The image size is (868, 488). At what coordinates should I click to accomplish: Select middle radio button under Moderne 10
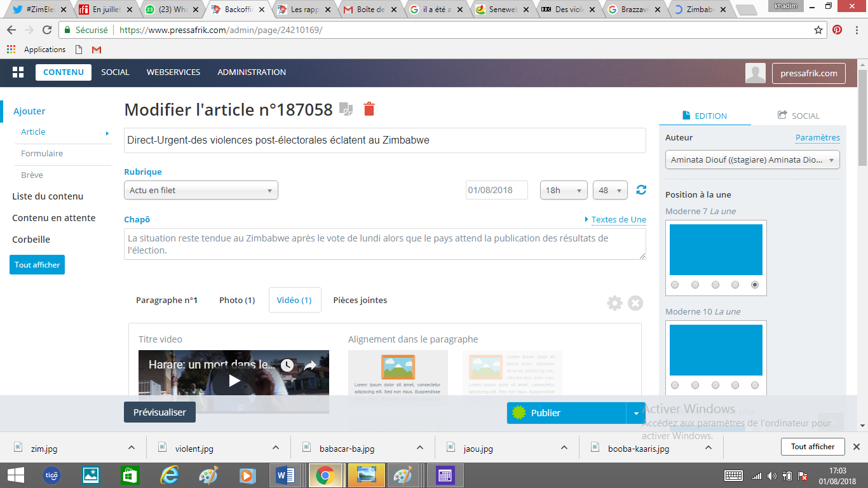pyautogui.click(x=715, y=385)
